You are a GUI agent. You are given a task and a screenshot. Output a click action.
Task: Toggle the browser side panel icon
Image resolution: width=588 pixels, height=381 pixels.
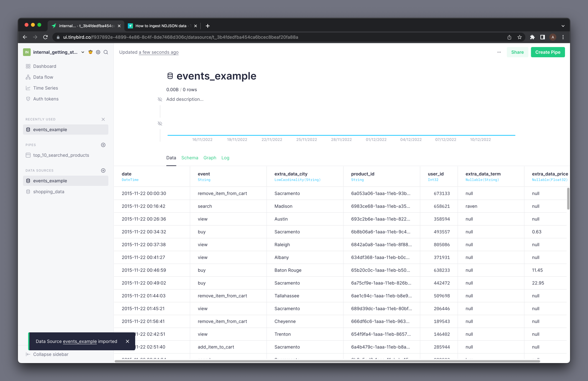(543, 37)
